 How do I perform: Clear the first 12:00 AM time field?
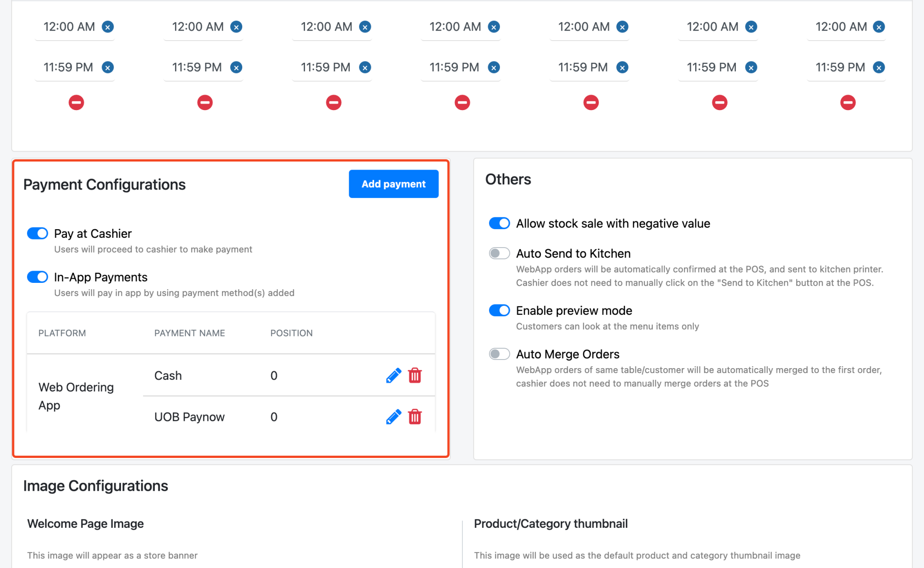[x=107, y=27]
